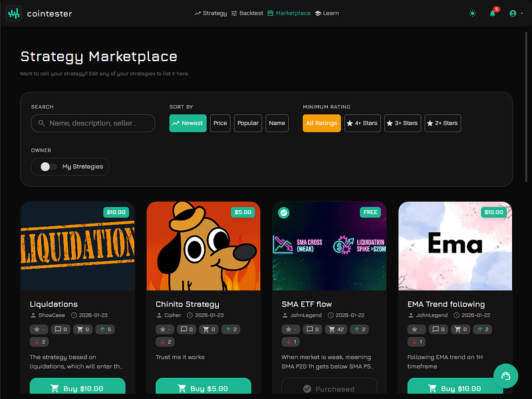This screenshot has height=399, width=532.
Task: Click seller JohnLegend on SMA ETF flow
Action: (x=302, y=315)
